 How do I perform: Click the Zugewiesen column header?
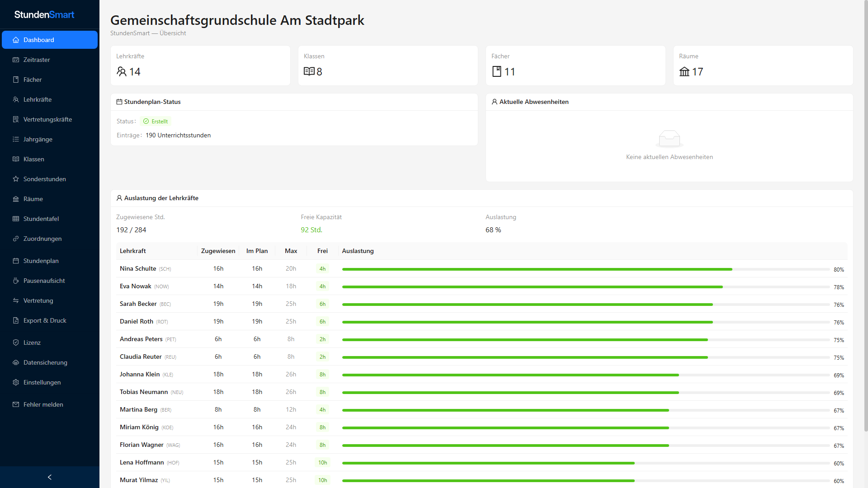pyautogui.click(x=218, y=251)
